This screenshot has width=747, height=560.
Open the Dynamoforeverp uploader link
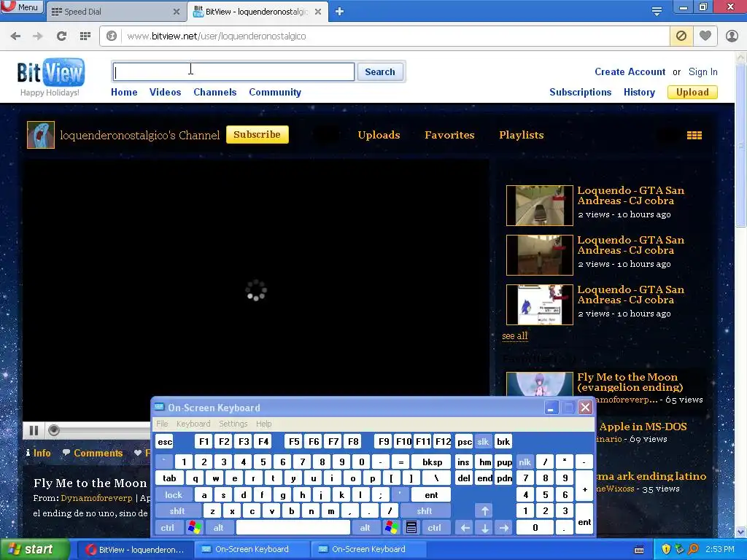tap(97, 498)
